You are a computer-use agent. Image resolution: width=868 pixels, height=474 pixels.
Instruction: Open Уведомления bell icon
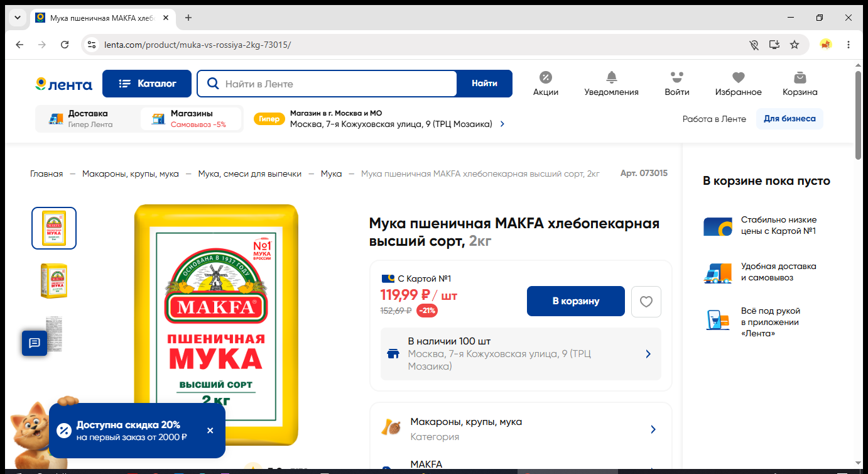click(611, 84)
